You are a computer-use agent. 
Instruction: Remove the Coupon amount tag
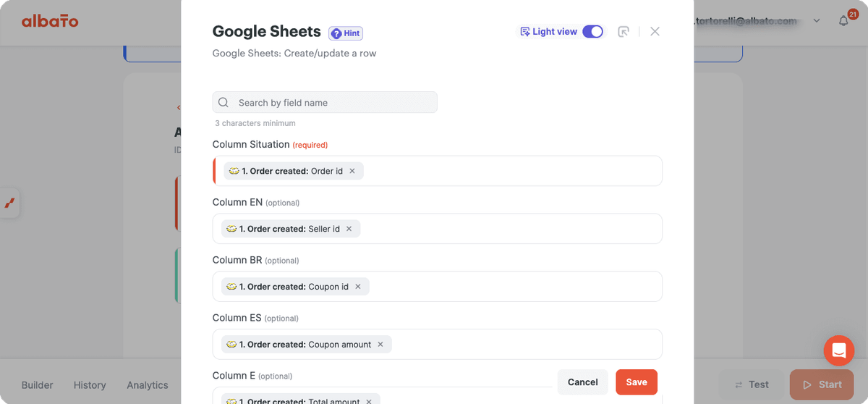[380, 345]
